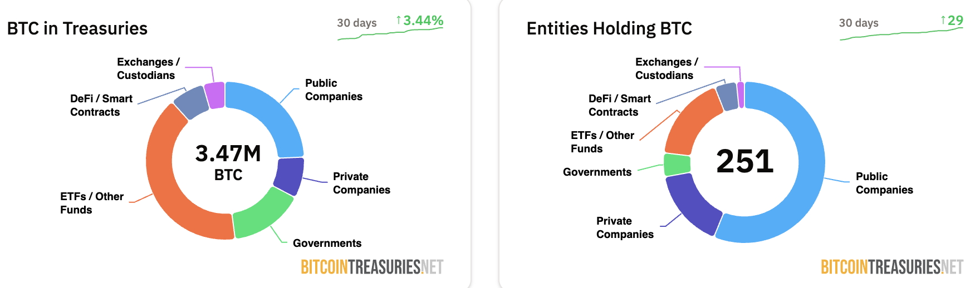980x288 pixels.
Task: Click the purple Exchanges / Custodians slice in left chart
Action: (215, 95)
